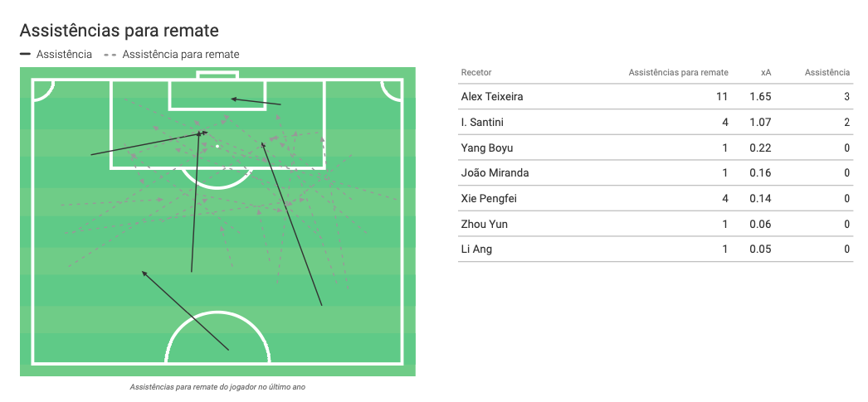Select the I. Santini receiver row
868x402 pixels.
pyautogui.click(x=655, y=122)
